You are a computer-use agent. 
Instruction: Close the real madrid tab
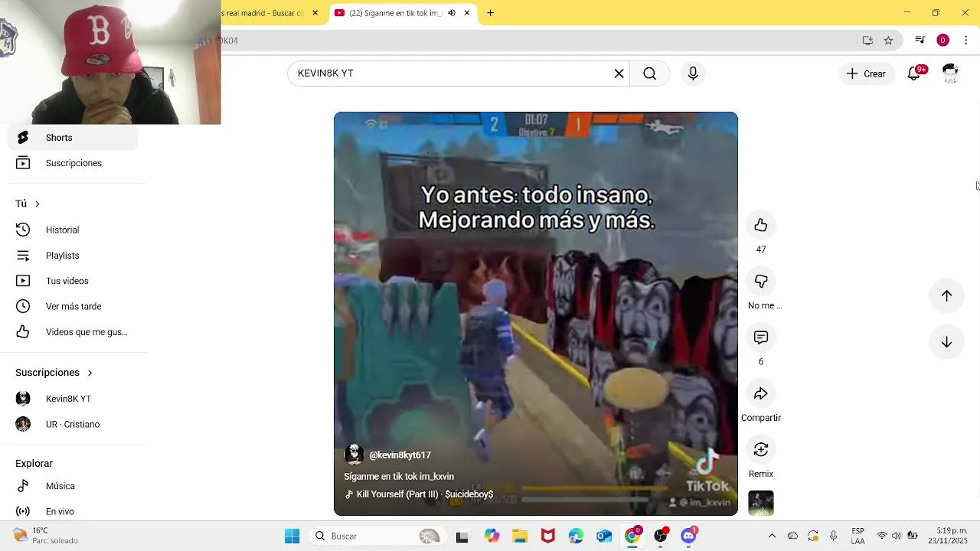coord(315,13)
